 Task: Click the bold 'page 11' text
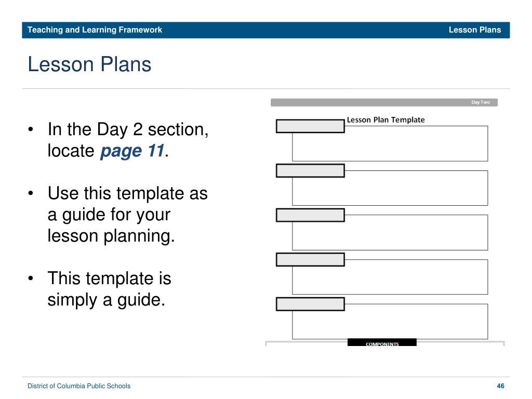(x=132, y=151)
